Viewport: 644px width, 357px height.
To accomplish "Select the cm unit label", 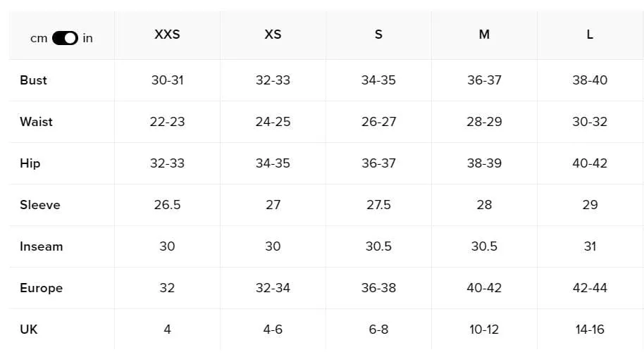I will click(x=39, y=39).
